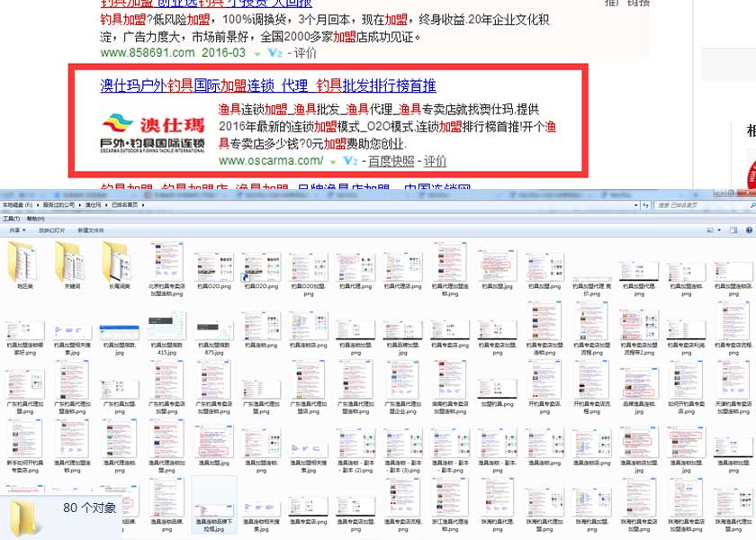Click 评价 beside the www.858691.com result
This screenshot has height=540, width=756.
[305, 53]
